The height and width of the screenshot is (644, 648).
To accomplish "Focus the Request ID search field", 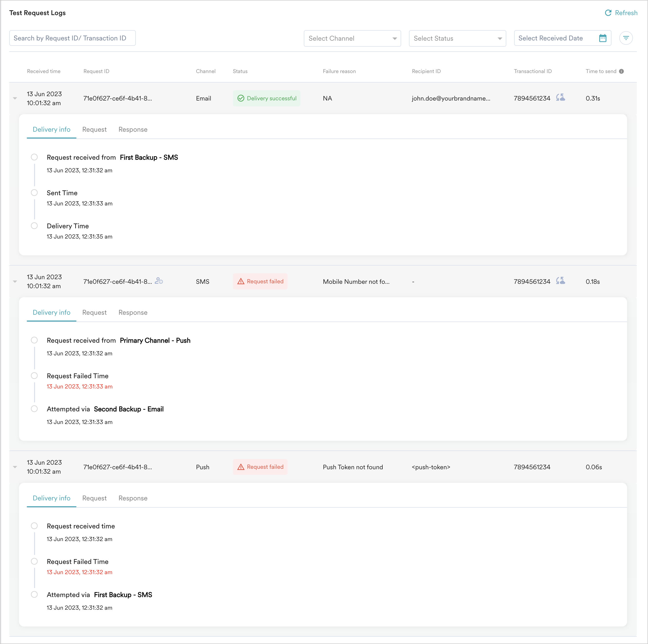I will 73,38.
